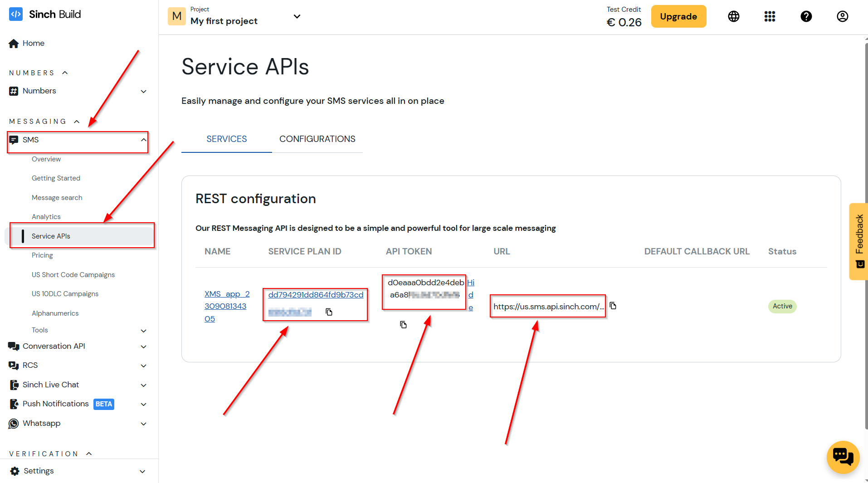Expand the Push Notifications chevron
The image size is (868, 483).
coord(143,404)
